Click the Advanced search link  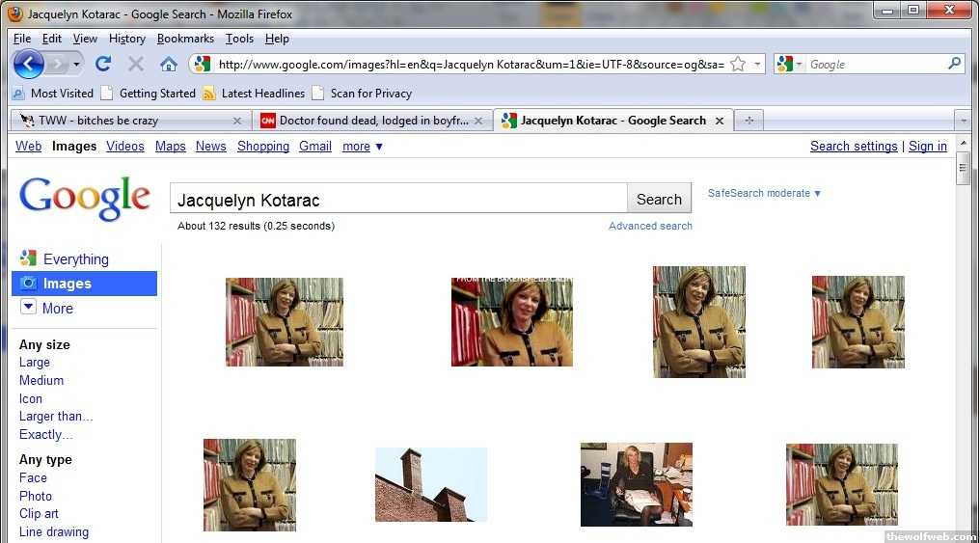click(x=650, y=226)
